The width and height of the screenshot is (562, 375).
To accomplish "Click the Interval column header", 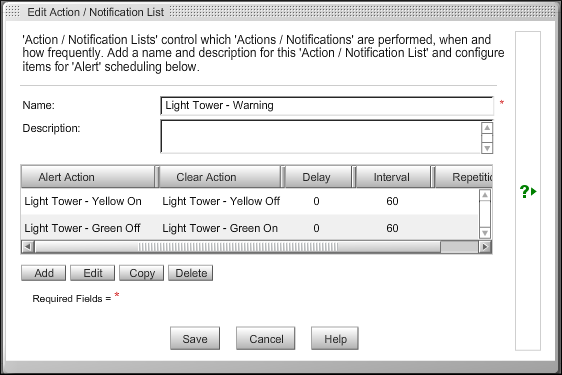I will pyautogui.click(x=393, y=177).
